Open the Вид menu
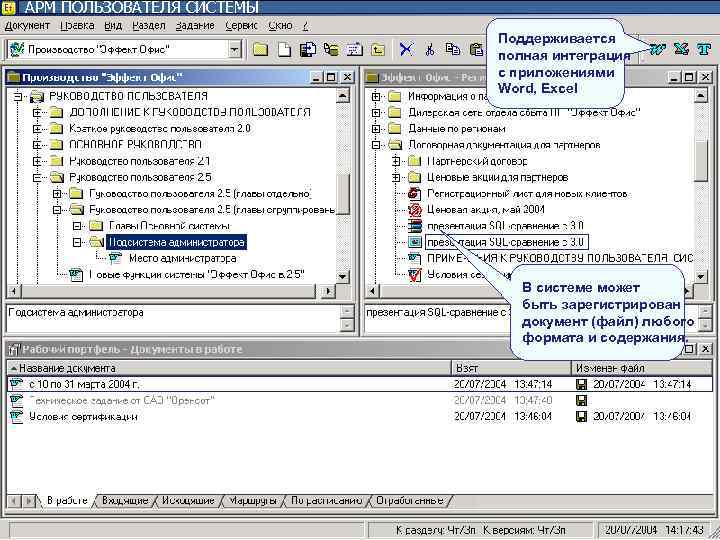The image size is (720, 540). pyautogui.click(x=113, y=26)
